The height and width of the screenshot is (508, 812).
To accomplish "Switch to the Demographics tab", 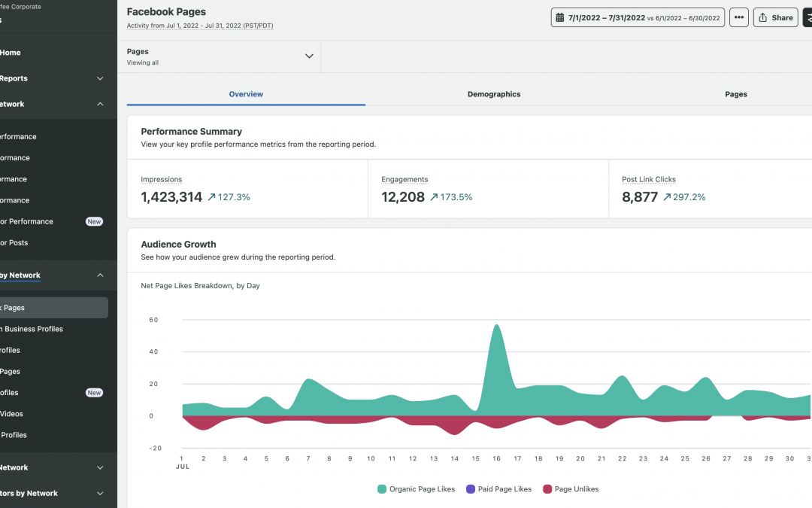I will [494, 93].
